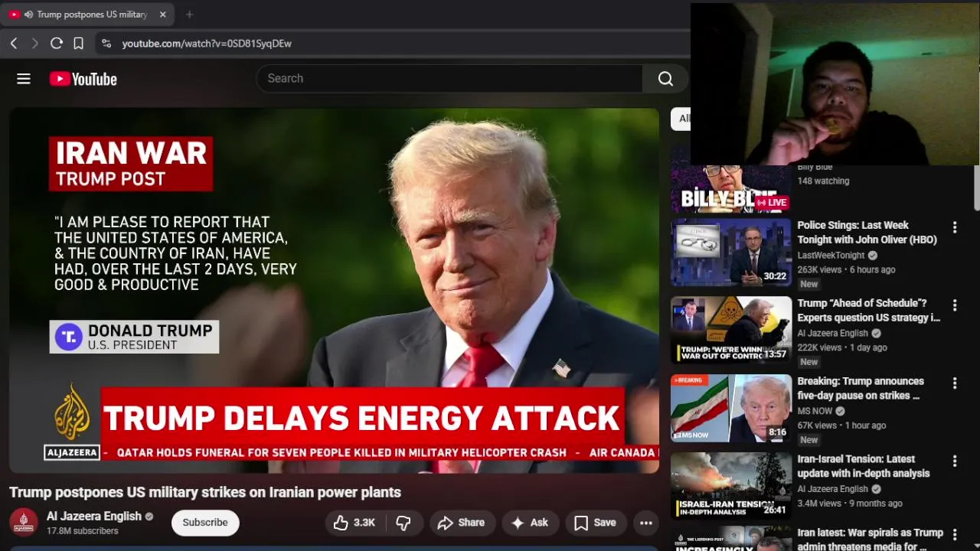Subscribe to Al Jazeera English

click(x=205, y=523)
